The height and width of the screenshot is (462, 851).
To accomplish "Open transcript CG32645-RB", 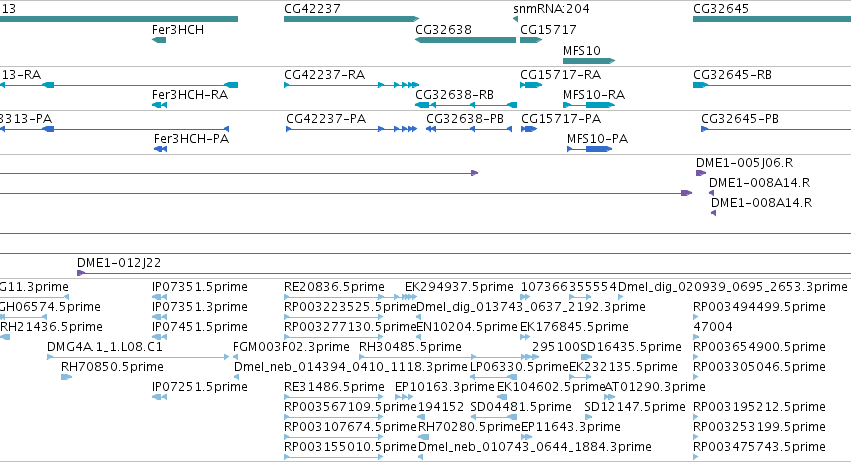I will [732, 75].
